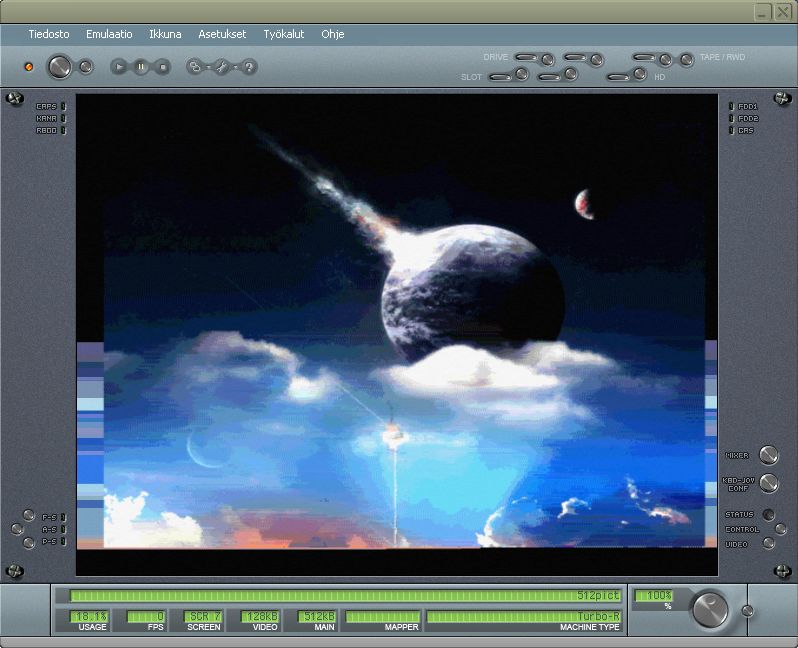Click the 128kB VIDEO readout
Viewport: 798px width, 648px height.
(x=260, y=616)
